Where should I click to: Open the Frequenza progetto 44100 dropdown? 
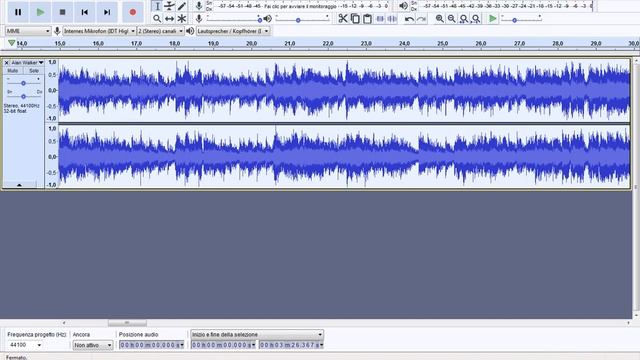pos(25,345)
